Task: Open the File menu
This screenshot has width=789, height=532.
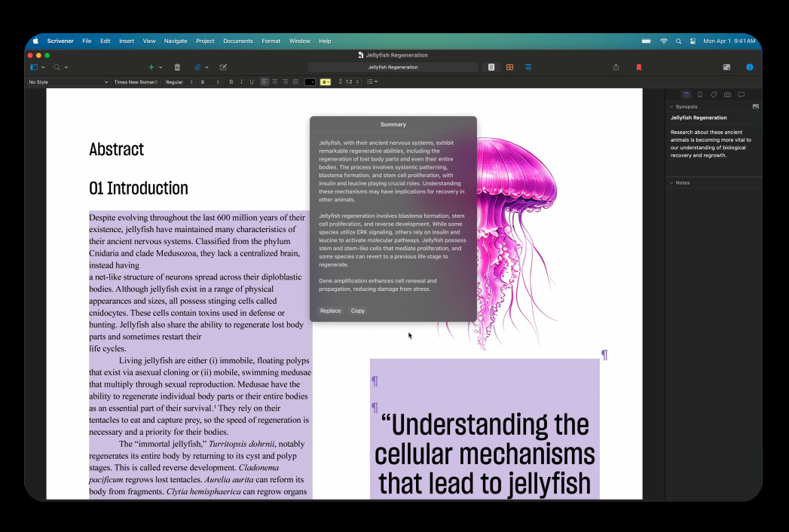Action: click(x=87, y=41)
